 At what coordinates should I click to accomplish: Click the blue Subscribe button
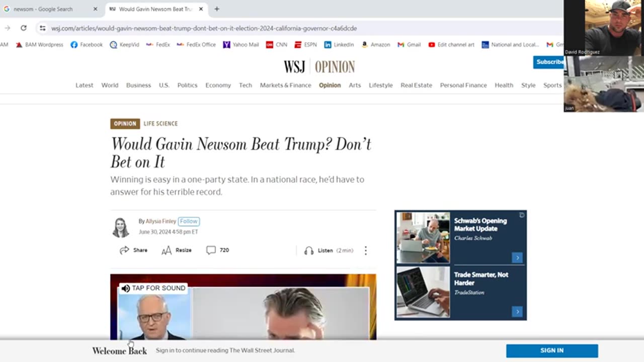[548, 62]
